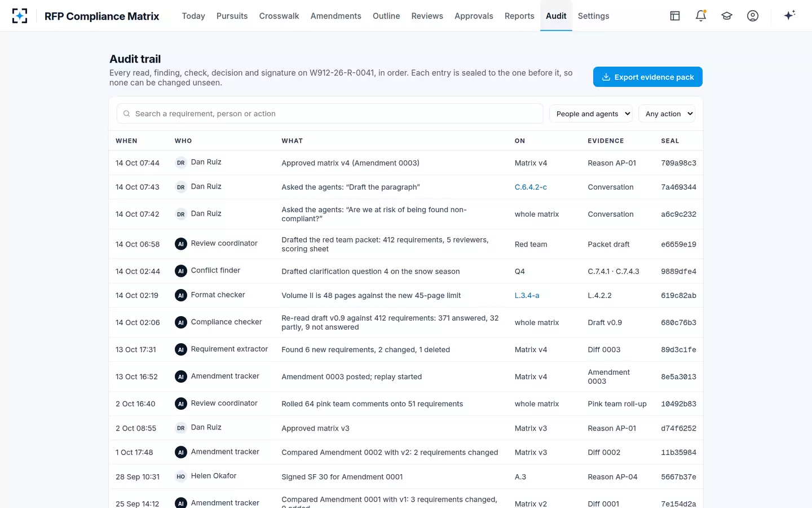Click the RFP Compliance Matrix logo icon
The width and height of the screenshot is (812, 508).
pyautogui.click(x=20, y=16)
